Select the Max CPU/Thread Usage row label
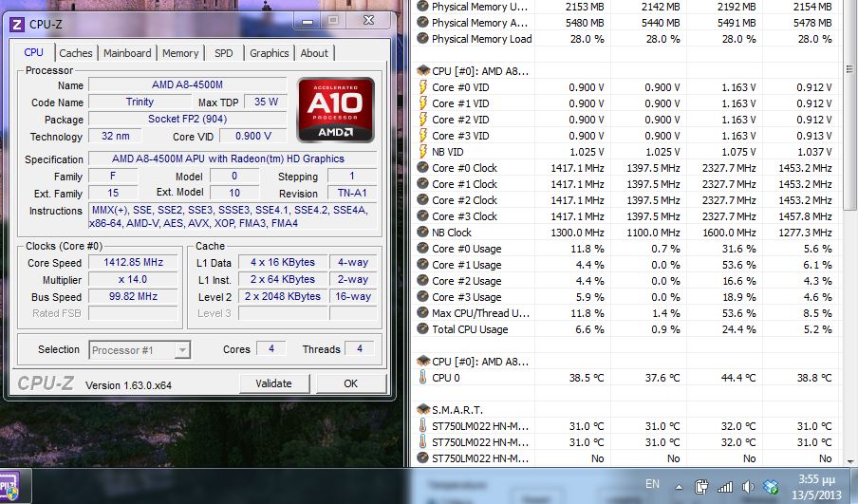 pos(480,313)
